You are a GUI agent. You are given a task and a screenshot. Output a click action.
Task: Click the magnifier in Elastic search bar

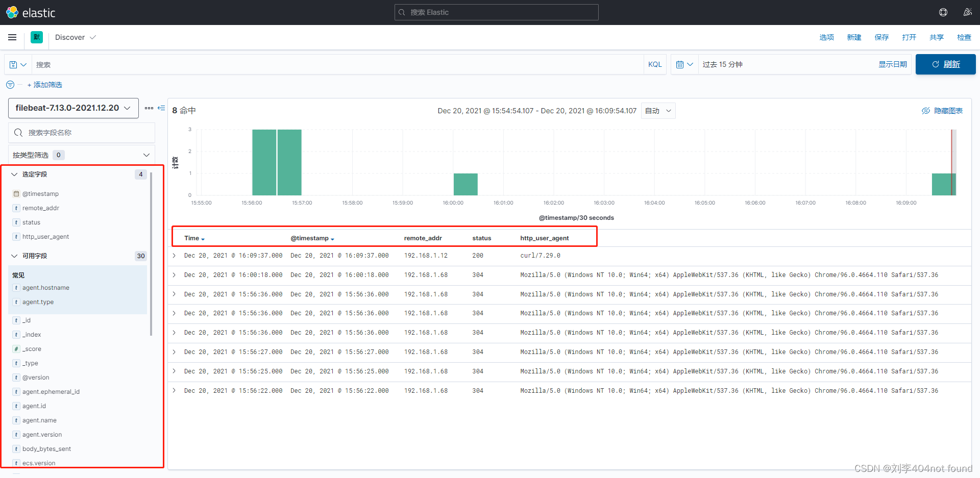(x=402, y=12)
